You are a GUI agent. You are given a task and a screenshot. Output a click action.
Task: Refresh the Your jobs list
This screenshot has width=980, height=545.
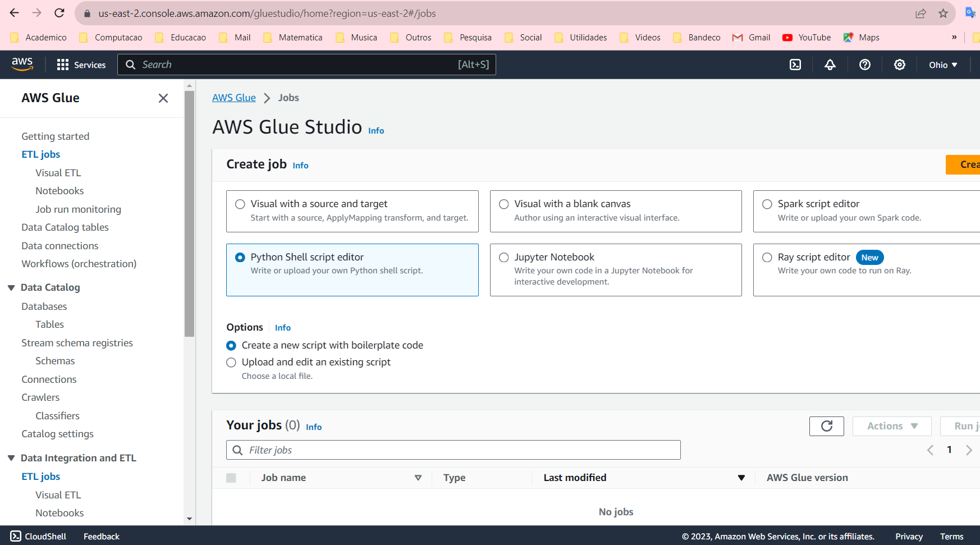(x=826, y=426)
